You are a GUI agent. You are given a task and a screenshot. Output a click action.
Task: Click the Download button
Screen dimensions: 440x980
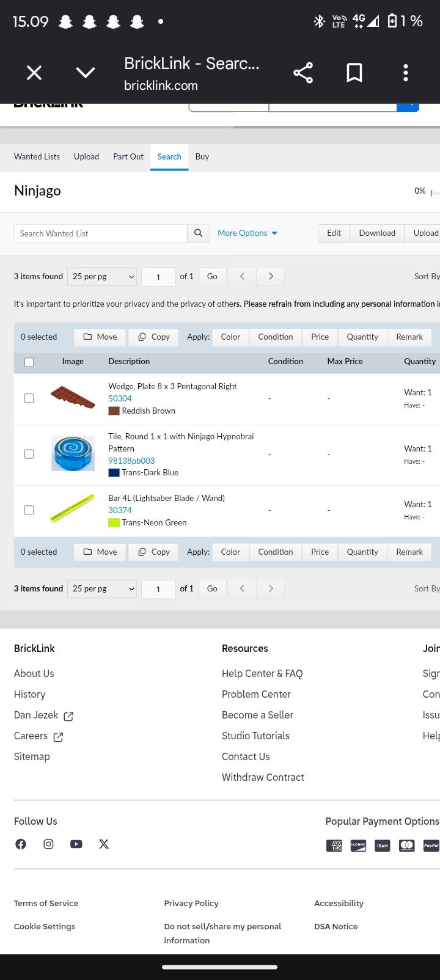click(x=377, y=233)
